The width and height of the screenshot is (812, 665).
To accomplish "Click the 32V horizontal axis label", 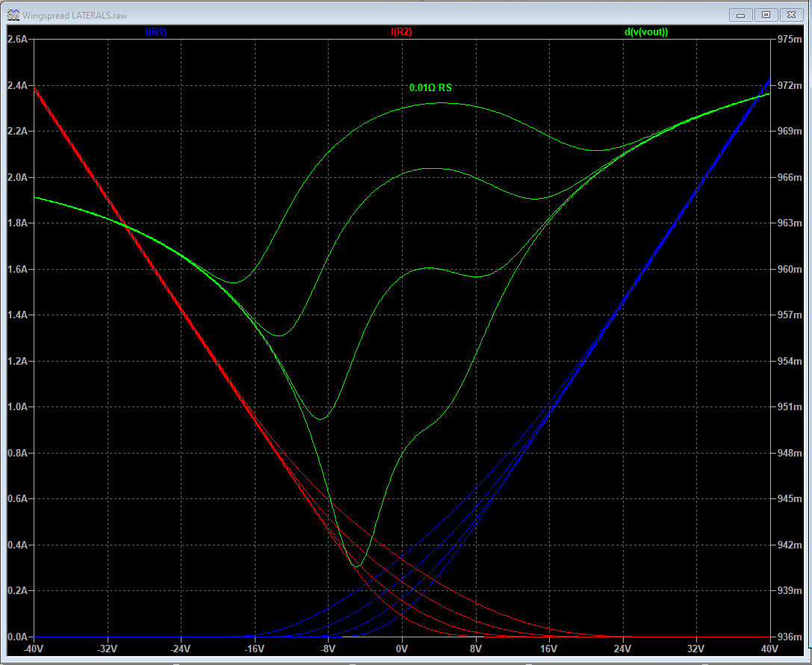I will click(x=696, y=649).
